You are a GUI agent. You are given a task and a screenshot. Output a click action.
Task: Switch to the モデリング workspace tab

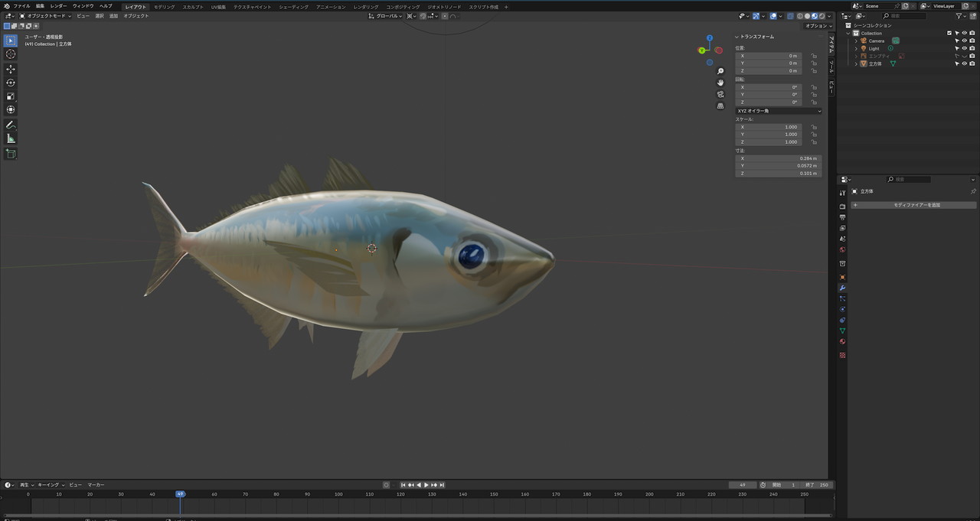click(164, 6)
